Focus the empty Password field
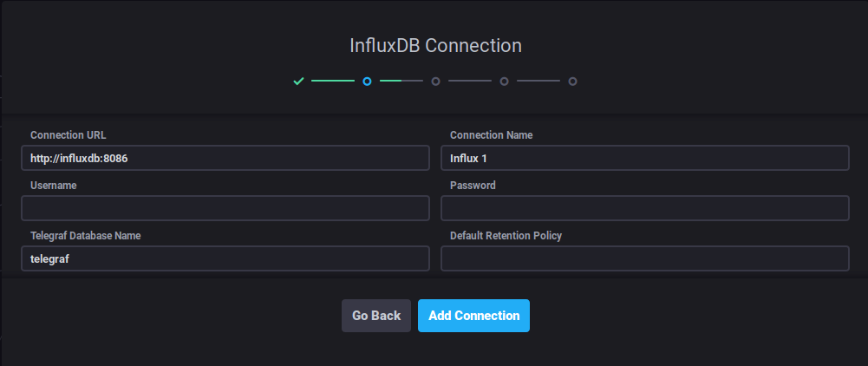This screenshot has height=366, width=868. coord(645,208)
